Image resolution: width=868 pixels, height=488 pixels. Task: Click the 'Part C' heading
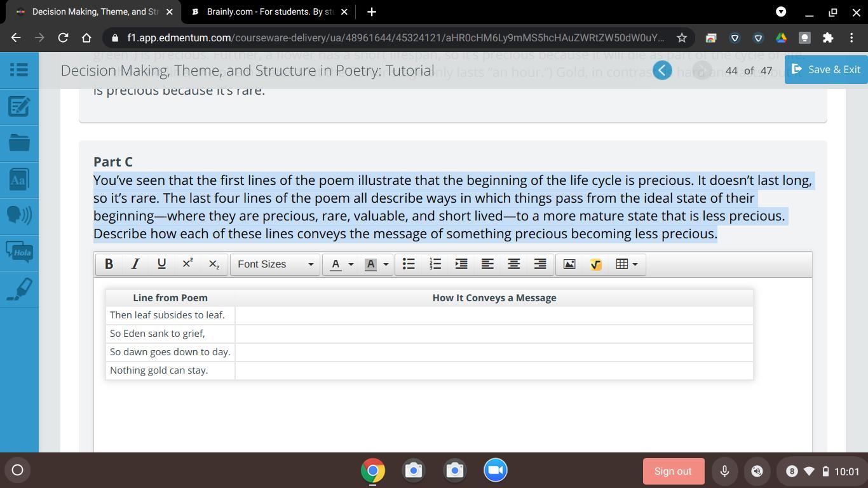(113, 162)
